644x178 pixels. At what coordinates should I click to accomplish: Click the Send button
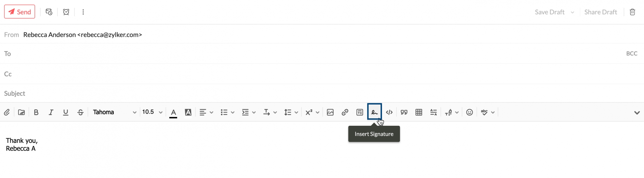(x=20, y=12)
